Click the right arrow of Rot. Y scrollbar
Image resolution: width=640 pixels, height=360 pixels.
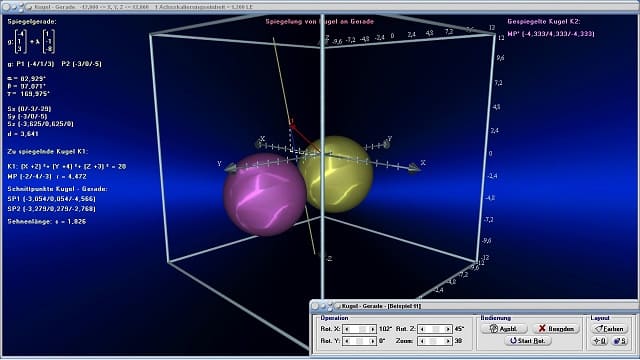(x=372, y=341)
